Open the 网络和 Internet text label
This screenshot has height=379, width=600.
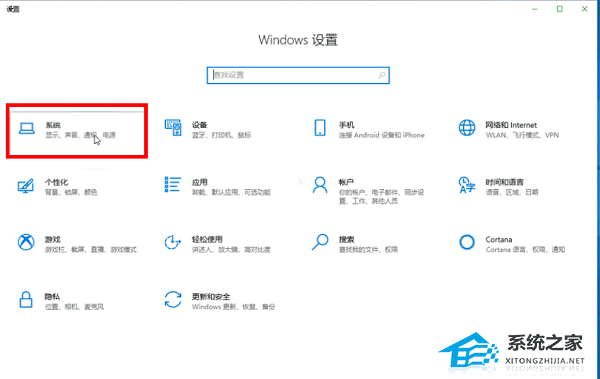pos(511,125)
